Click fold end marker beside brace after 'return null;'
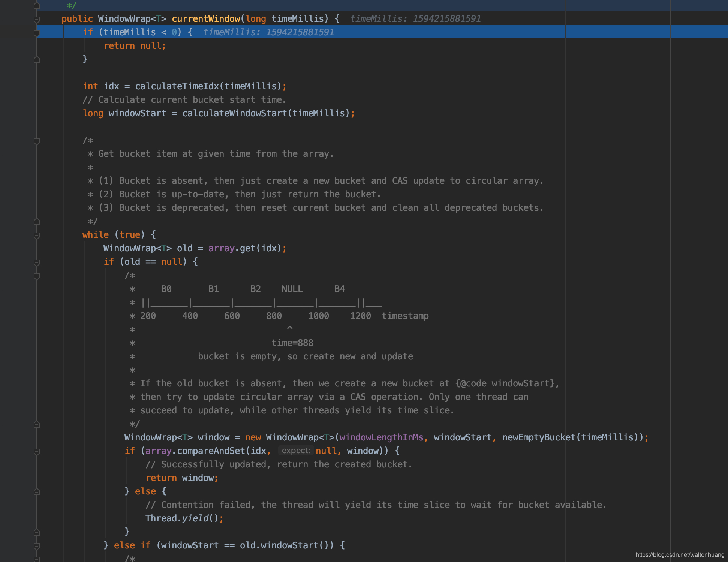This screenshot has height=562, width=728. tap(37, 59)
